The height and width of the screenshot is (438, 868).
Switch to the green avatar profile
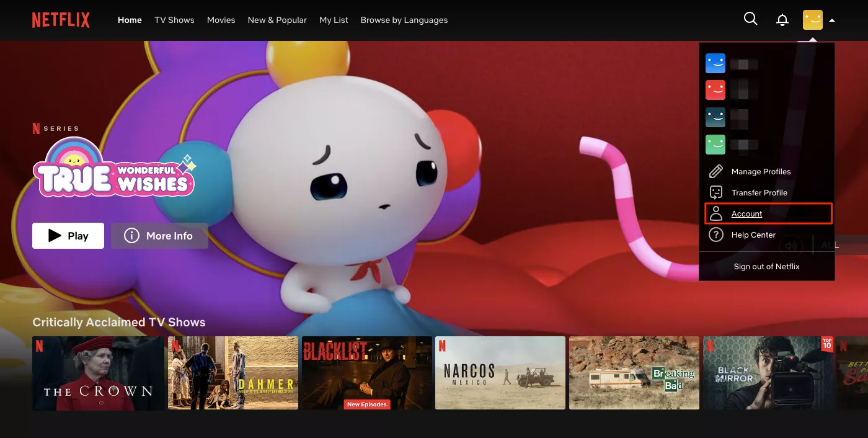tap(715, 145)
